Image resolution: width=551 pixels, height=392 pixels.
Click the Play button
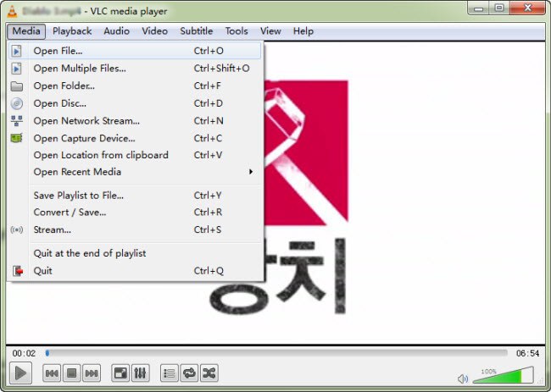[20, 373]
